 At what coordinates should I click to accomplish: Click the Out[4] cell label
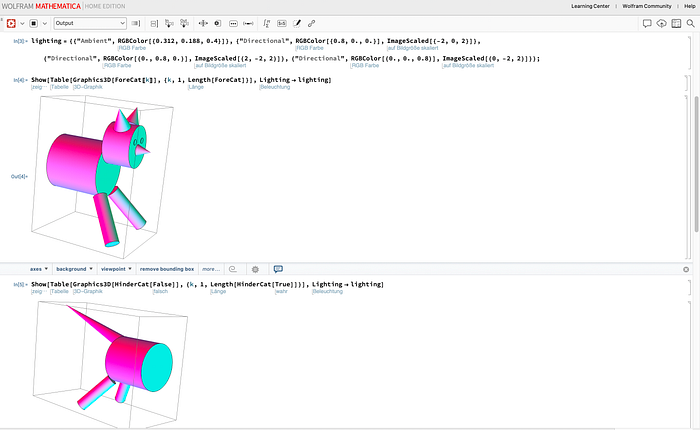[x=19, y=176]
